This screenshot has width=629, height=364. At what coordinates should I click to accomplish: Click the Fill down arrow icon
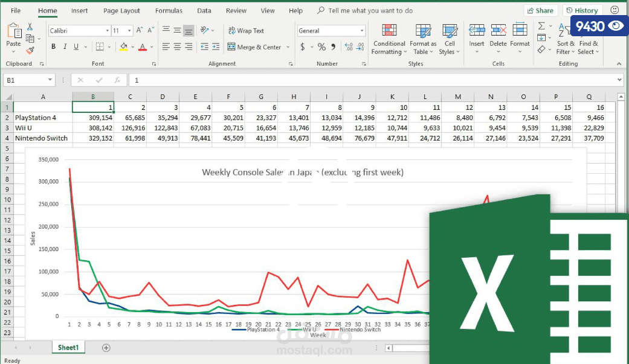click(541, 37)
